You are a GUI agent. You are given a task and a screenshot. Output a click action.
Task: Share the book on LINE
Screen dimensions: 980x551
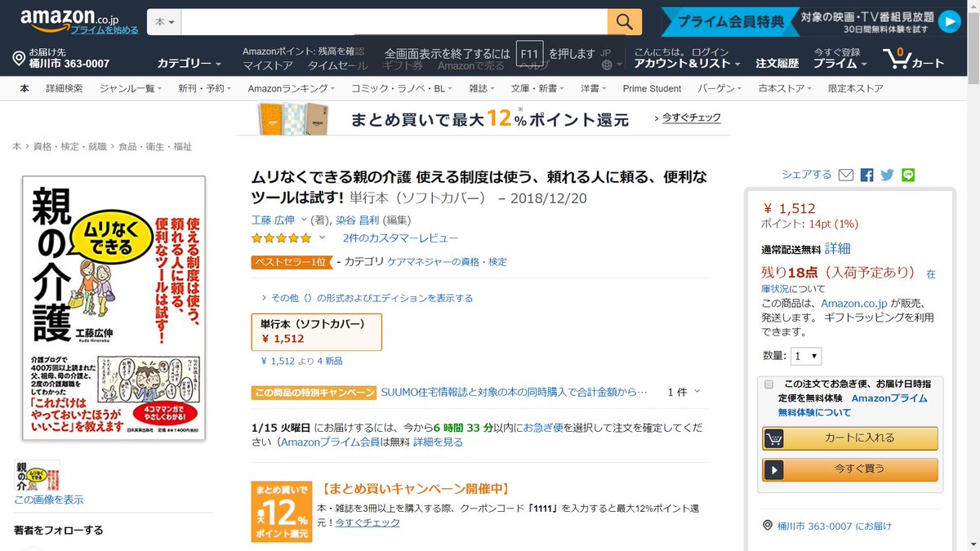coord(908,175)
